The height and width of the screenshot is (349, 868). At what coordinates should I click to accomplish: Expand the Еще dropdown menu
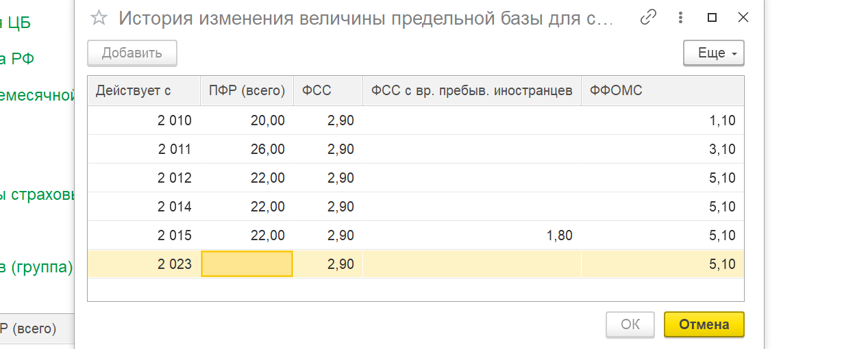(x=713, y=53)
